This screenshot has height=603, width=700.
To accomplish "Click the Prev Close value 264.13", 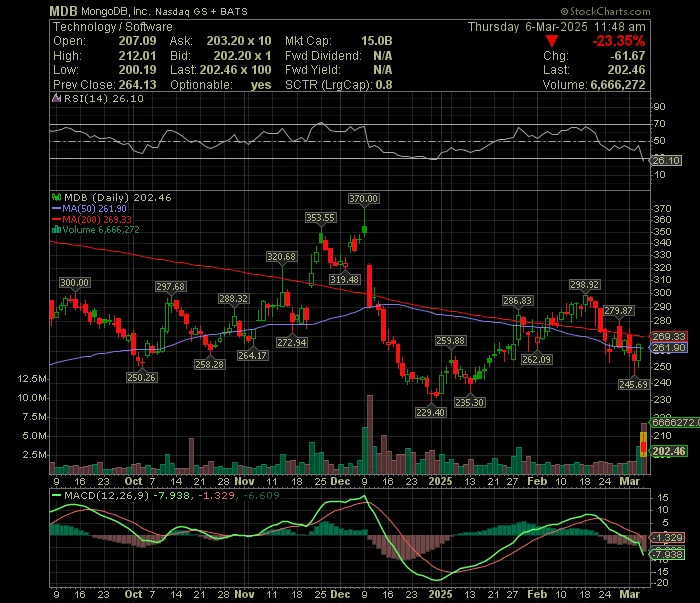I will pyautogui.click(x=138, y=85).
